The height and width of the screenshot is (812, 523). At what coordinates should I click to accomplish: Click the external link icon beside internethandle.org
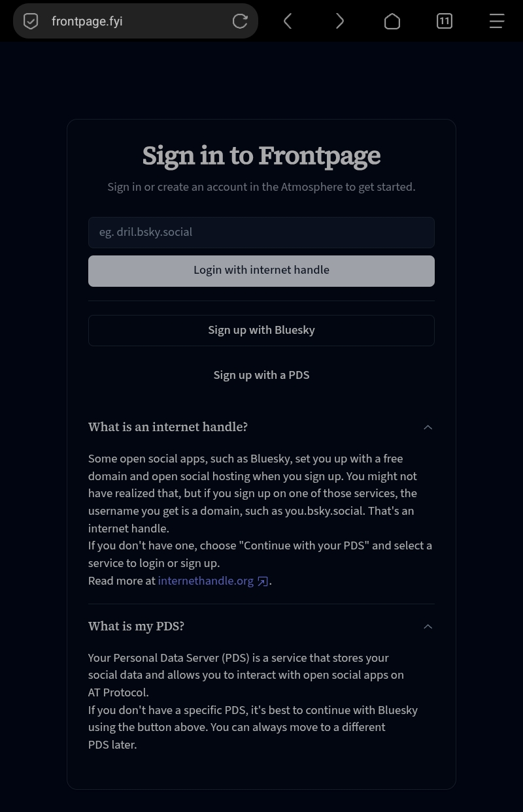coord(263,581)
